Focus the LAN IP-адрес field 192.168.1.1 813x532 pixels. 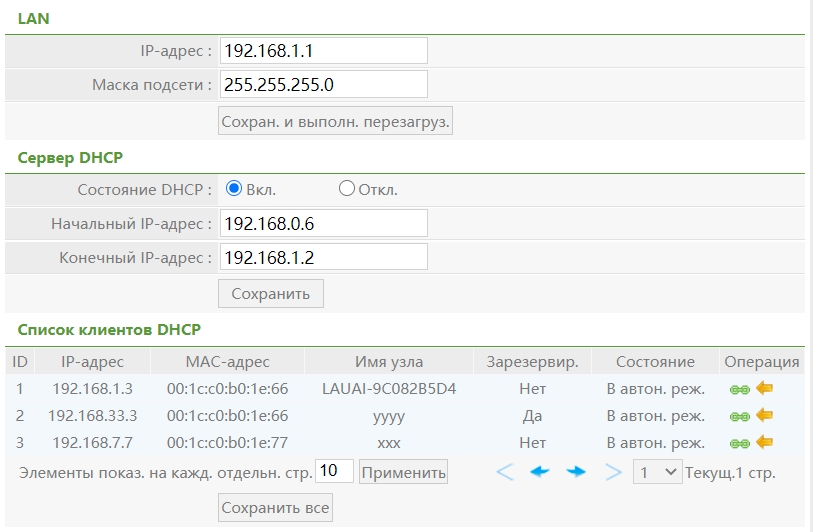[324, 50]
